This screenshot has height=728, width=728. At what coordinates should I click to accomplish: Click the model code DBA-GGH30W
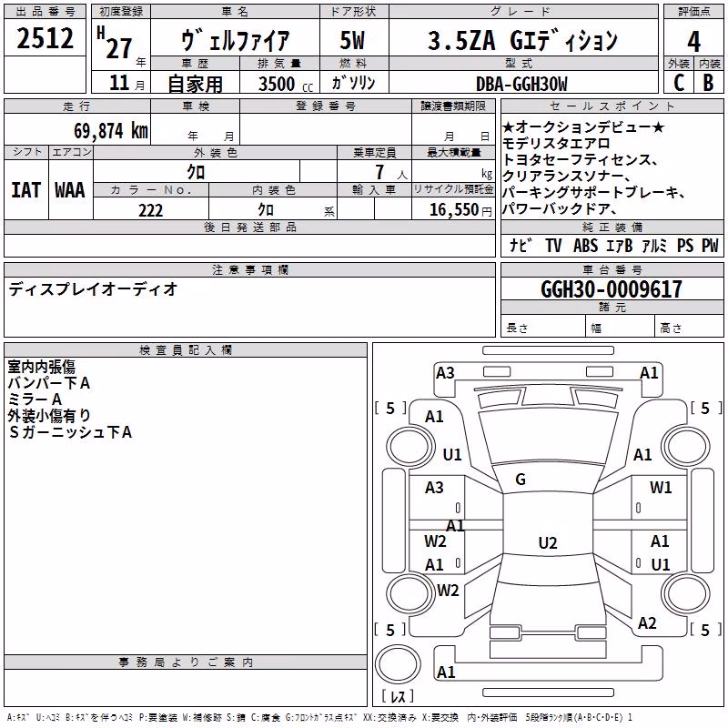coord(521,84)
